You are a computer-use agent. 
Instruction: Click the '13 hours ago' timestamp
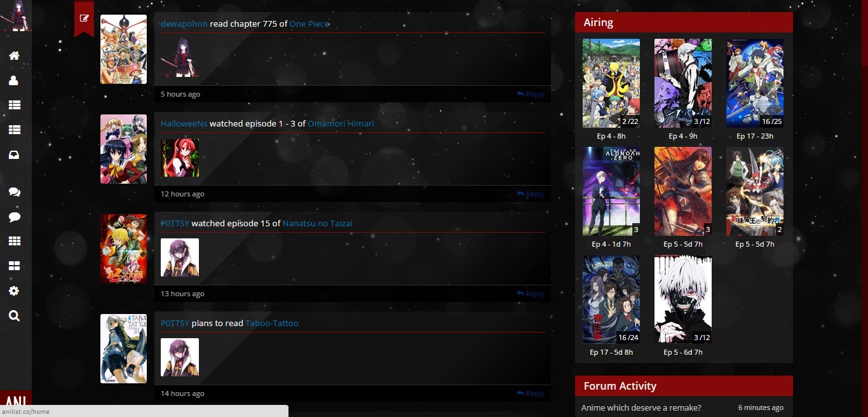(182, 294)
